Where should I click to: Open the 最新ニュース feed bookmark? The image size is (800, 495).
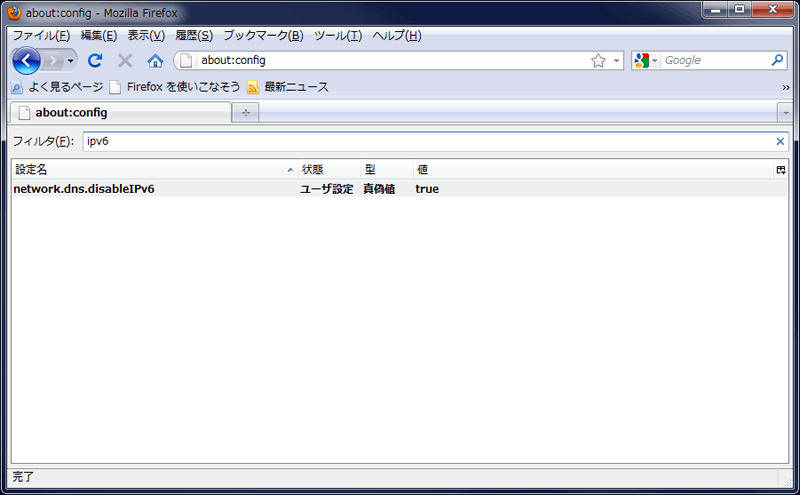pyautogui.click(x=288, y=87)
